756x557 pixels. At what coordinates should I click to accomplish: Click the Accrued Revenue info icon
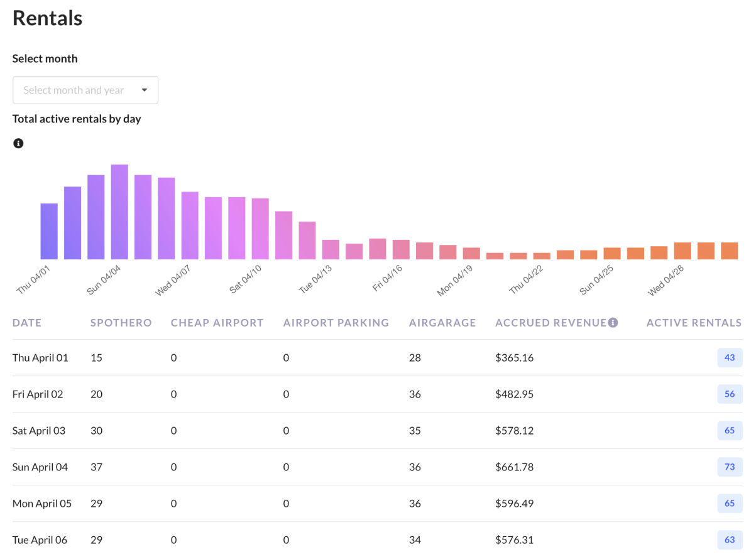coord(613,323)
